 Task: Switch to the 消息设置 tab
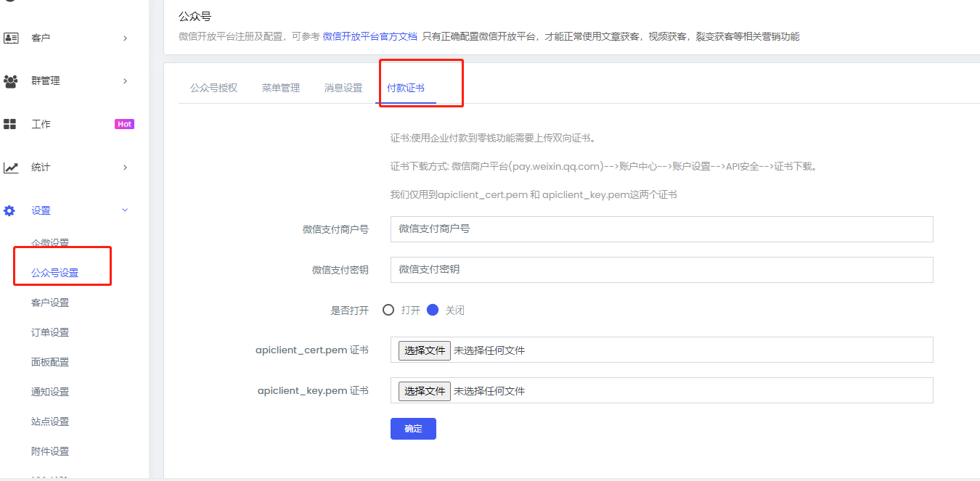[x=343, y=88]
